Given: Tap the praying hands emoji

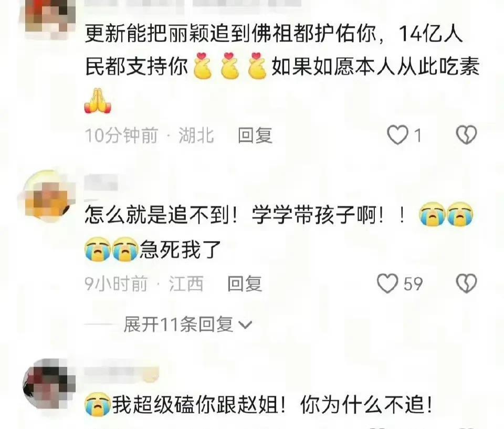Looking at the screenshot, I should click(98, 101).
